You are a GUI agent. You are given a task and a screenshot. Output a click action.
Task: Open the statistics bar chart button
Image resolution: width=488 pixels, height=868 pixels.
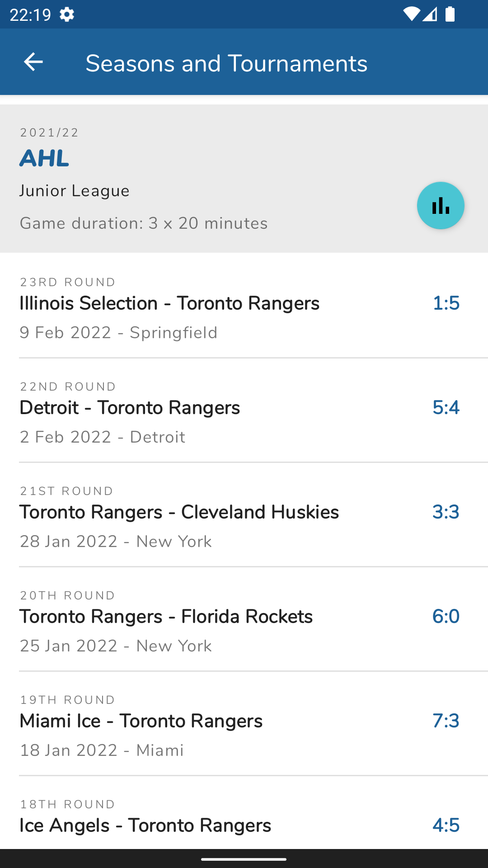(x=441, y=206)
